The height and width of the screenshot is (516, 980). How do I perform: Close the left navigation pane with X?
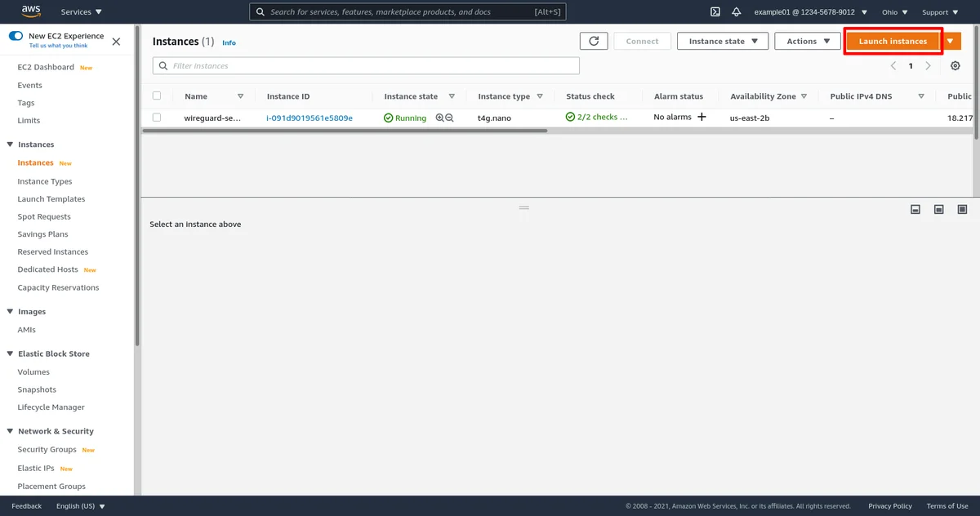click(116, 41)
